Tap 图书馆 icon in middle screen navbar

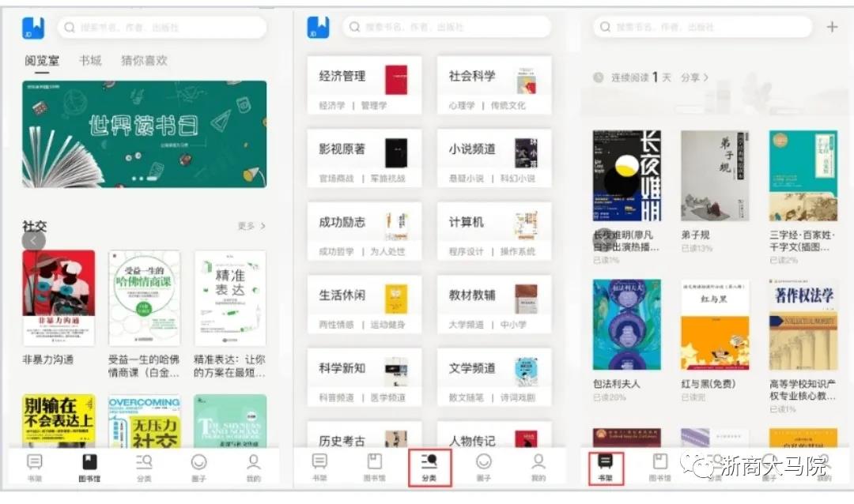coord(375,467)
